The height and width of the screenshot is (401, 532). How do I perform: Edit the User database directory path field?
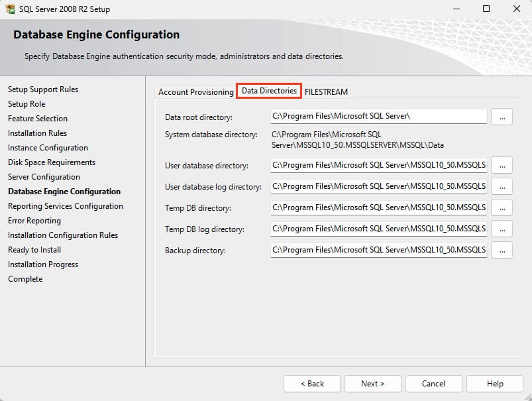point(379,165)
